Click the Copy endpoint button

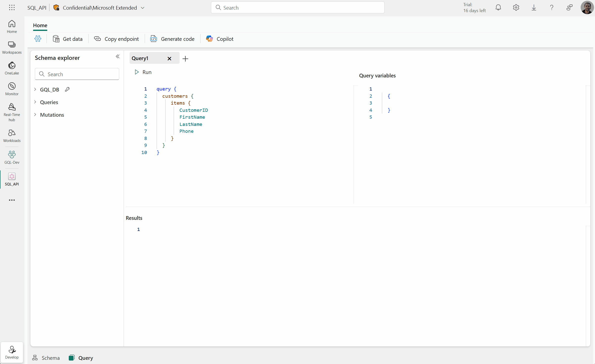coord(116,39)
